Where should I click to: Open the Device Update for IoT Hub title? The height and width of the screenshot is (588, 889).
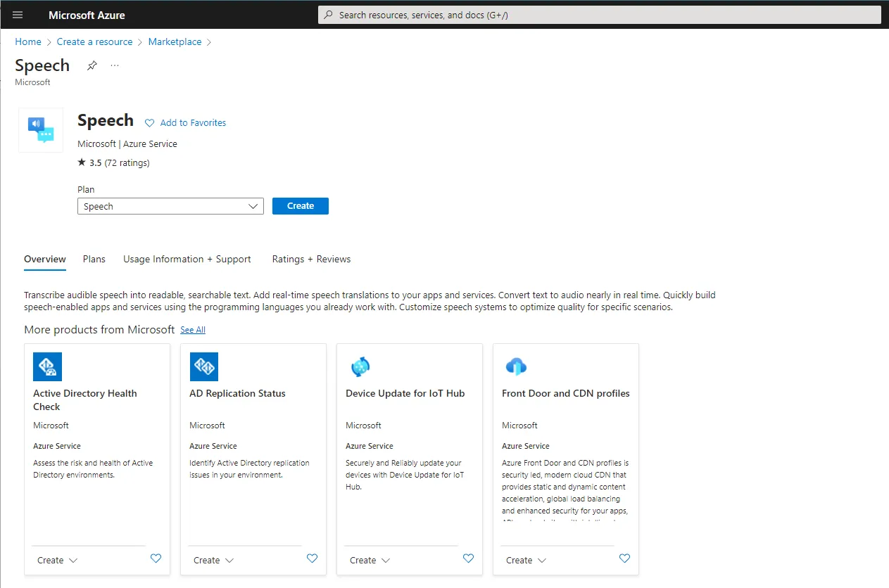coord(405,393)
